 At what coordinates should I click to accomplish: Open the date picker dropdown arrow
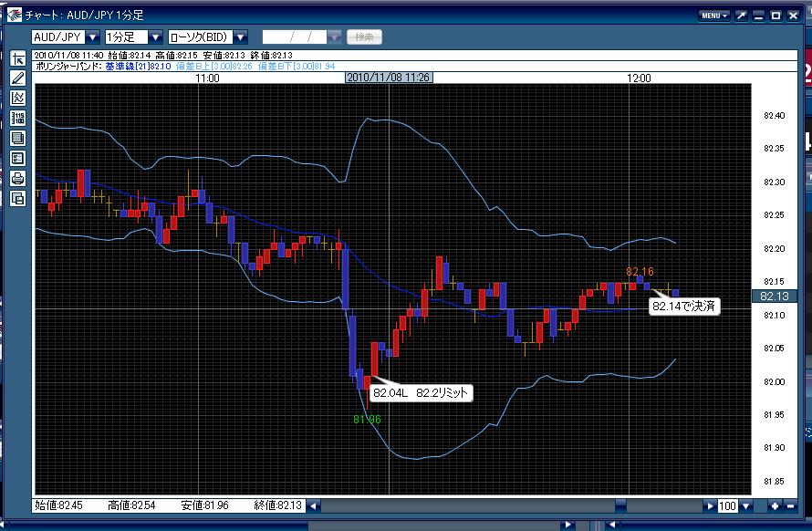coord(335,36)
